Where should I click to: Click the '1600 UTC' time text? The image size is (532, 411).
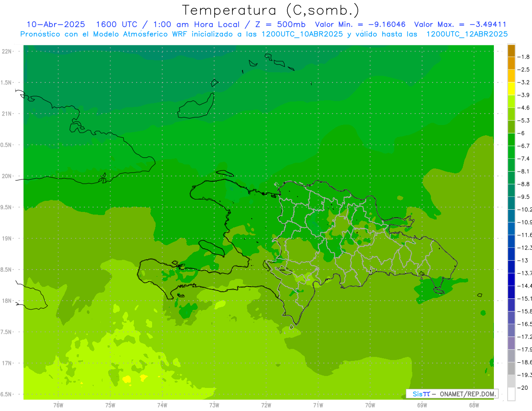pos(117,24)
